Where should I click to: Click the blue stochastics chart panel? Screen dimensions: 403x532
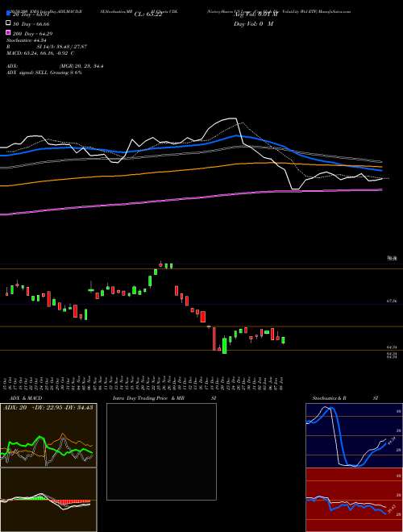(354, 435)
